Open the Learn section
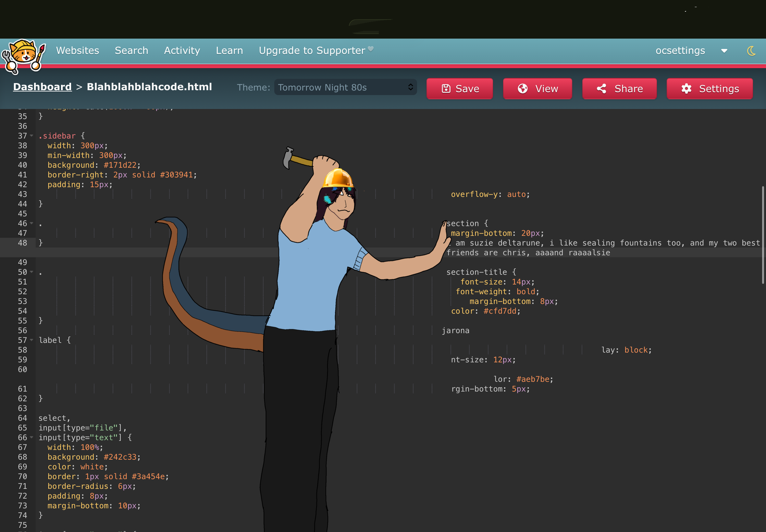Screen dimensions: 766x532 click(x=229, y=50)
